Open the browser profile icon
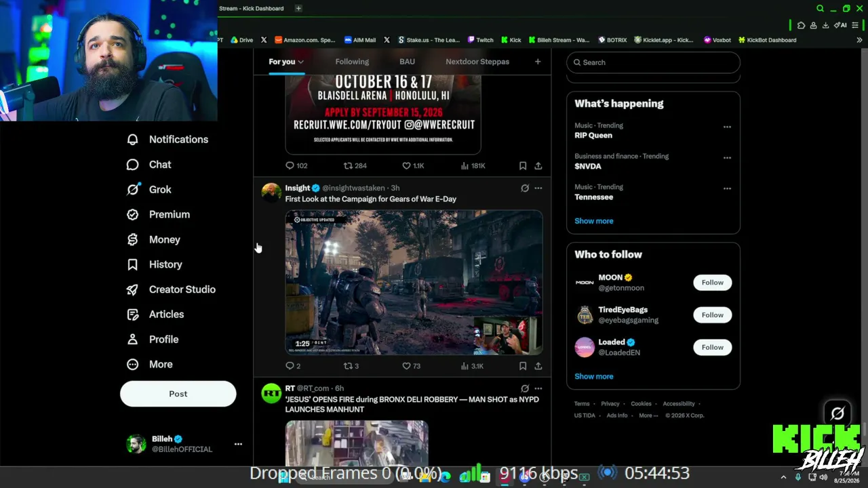The image size is (868, 488). tap(813, 25)
